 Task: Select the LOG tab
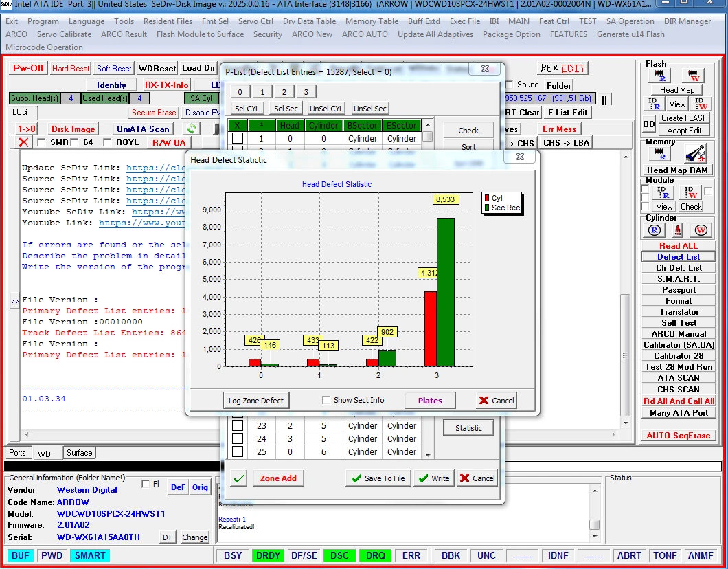point(20,112)
